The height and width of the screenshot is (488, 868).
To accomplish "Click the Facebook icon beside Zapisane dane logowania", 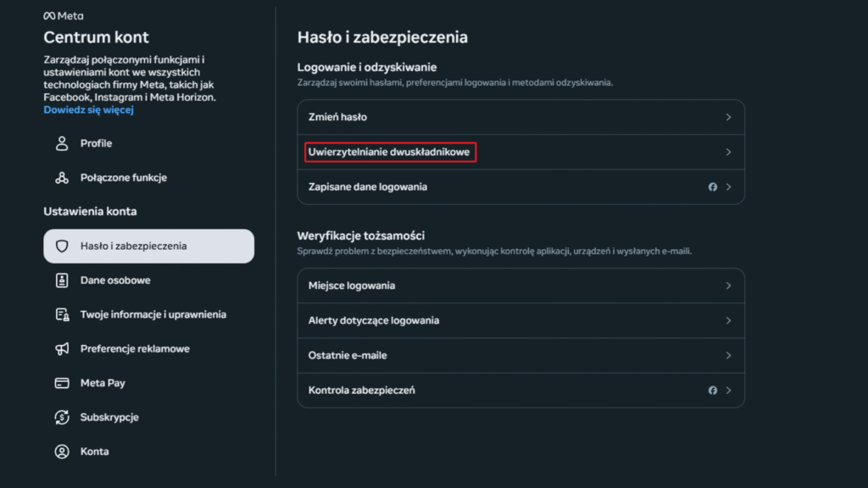I will pos(713,186).
